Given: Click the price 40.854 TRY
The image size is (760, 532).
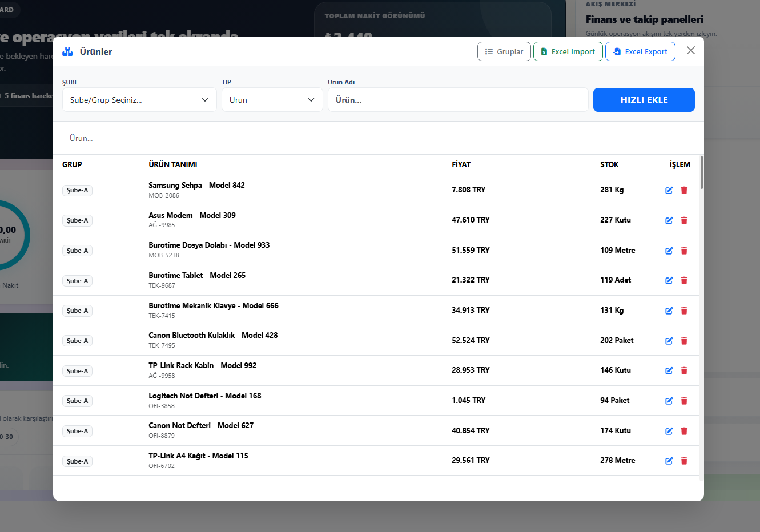Looking at the screenshot, I should coord(471,430).
